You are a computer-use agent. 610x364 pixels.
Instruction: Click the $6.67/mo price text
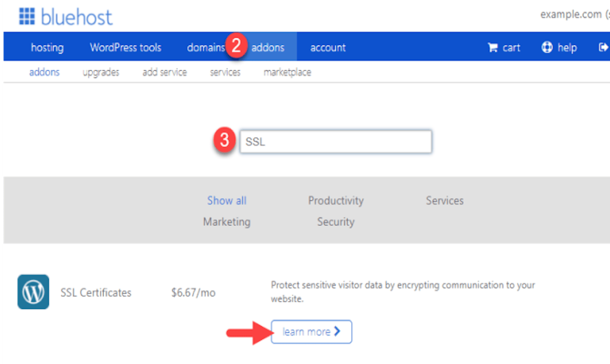tap(193, 293)
